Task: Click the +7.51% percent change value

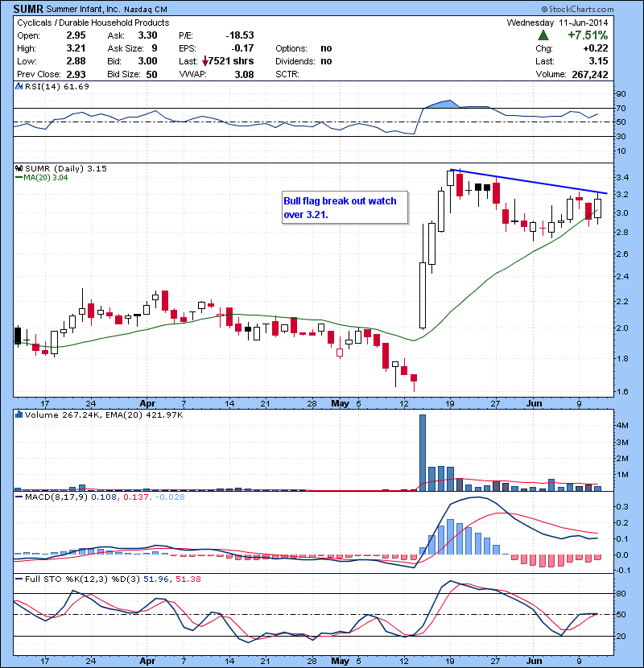Action: click(x=586, y=36)
